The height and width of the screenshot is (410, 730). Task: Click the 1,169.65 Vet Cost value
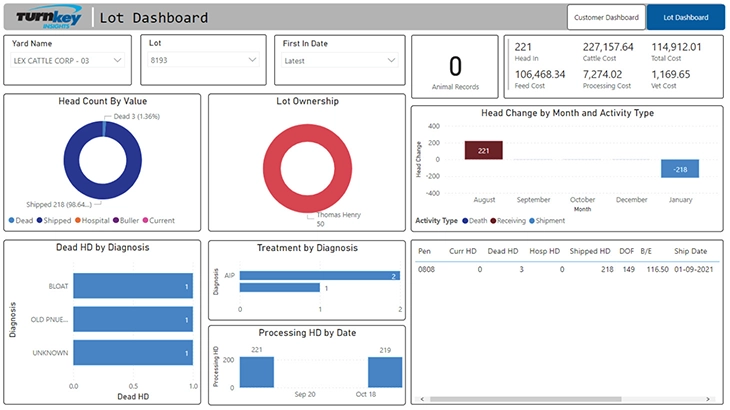point(671,74)
